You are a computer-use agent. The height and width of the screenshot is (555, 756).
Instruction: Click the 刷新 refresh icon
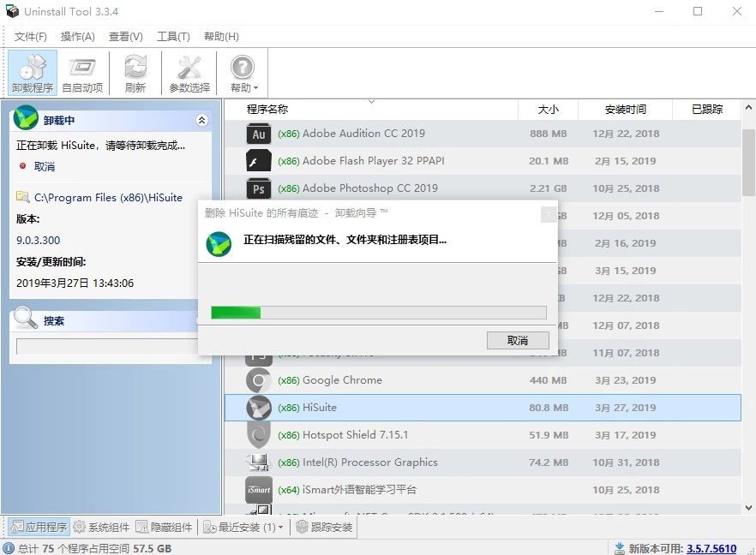point(135,67)
